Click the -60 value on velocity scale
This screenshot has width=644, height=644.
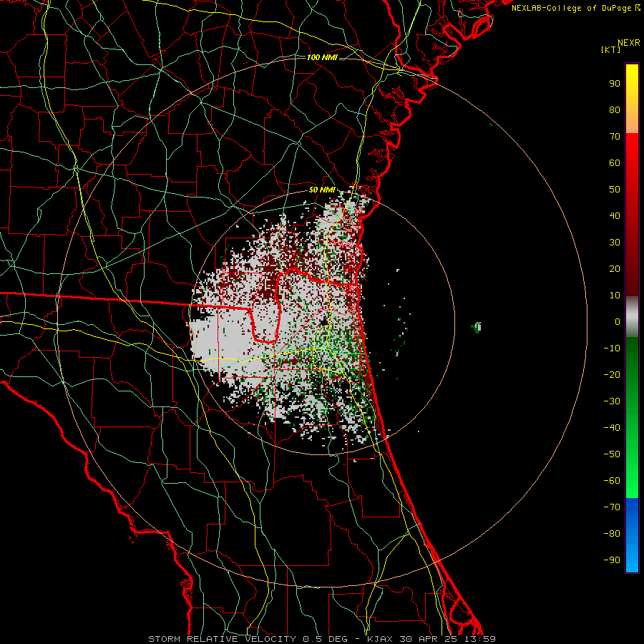(x=612, y=481)
